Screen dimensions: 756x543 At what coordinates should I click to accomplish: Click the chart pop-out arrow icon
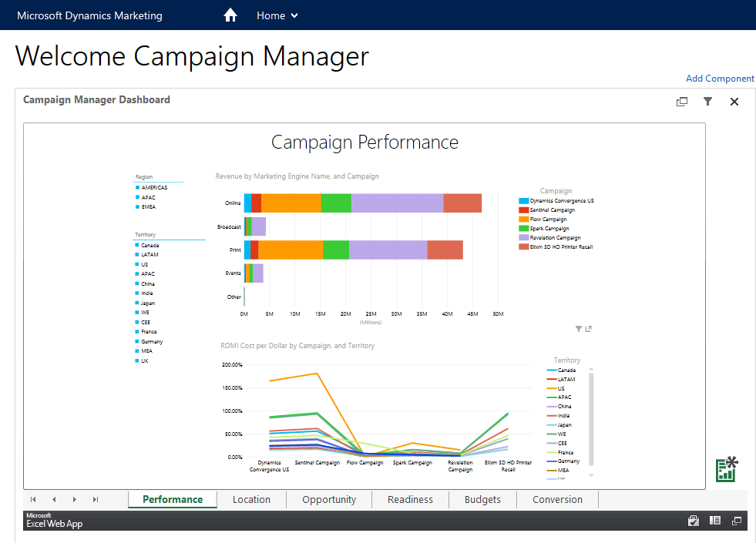pos(588,329)
